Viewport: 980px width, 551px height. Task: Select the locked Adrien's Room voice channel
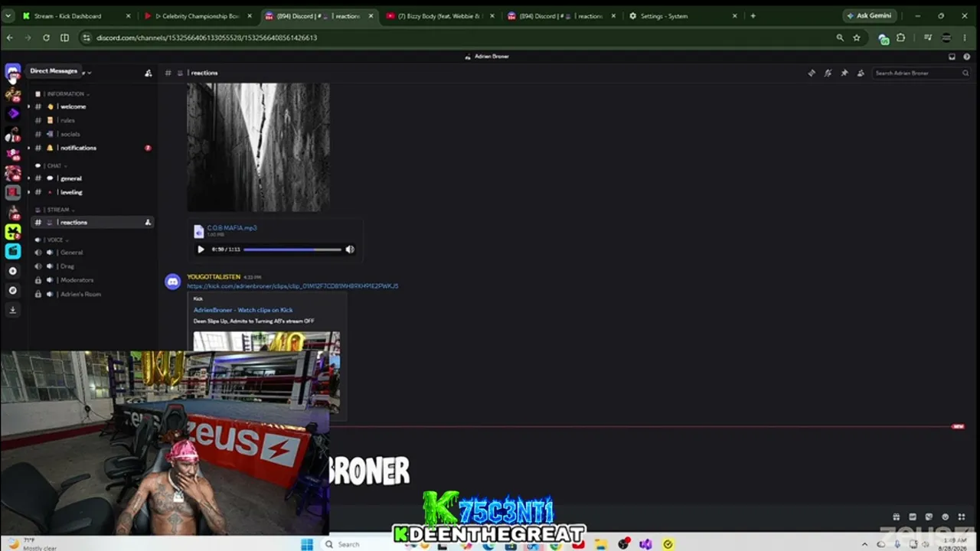92,294
